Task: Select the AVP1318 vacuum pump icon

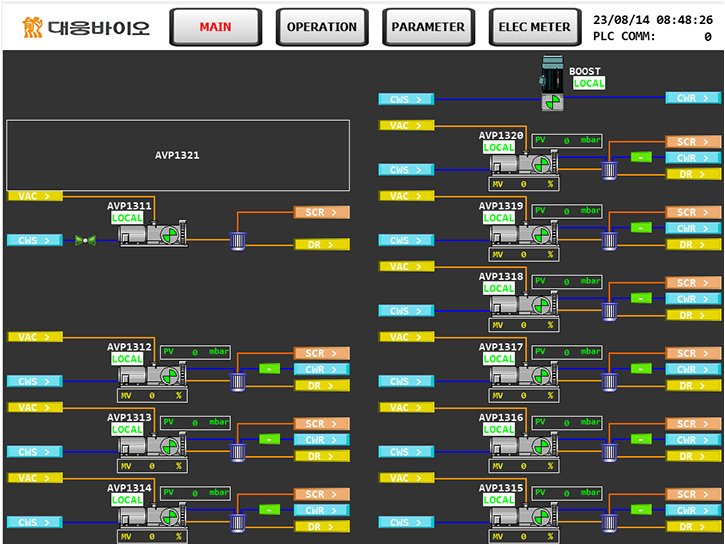Action: pos(524,304)
